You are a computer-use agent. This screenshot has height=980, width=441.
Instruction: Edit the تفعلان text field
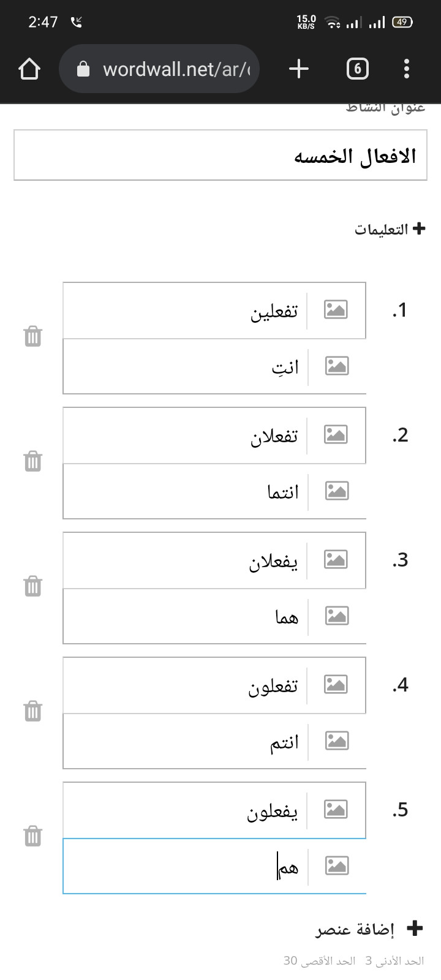click(185, 435)
